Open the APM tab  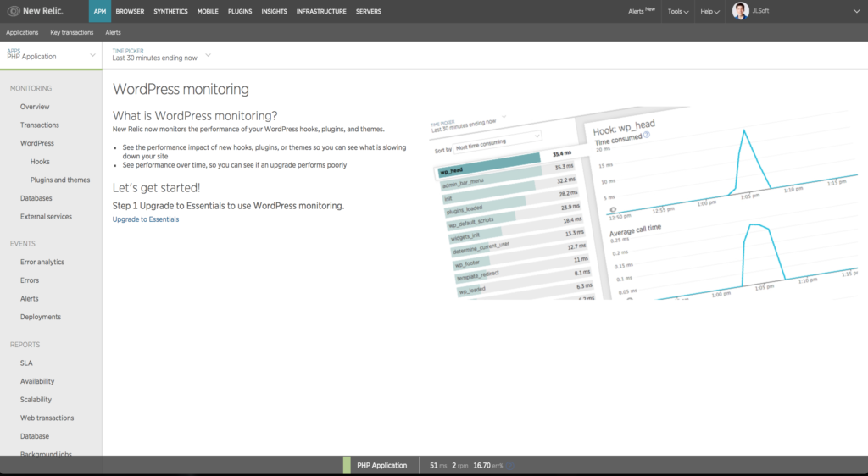[x=100, y=11]
